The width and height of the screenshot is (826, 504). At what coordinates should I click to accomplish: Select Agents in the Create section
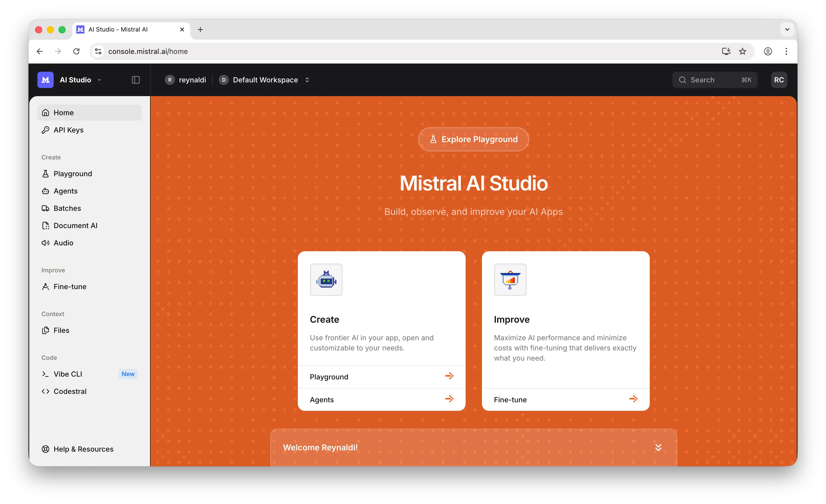click(x=65, y=191)
